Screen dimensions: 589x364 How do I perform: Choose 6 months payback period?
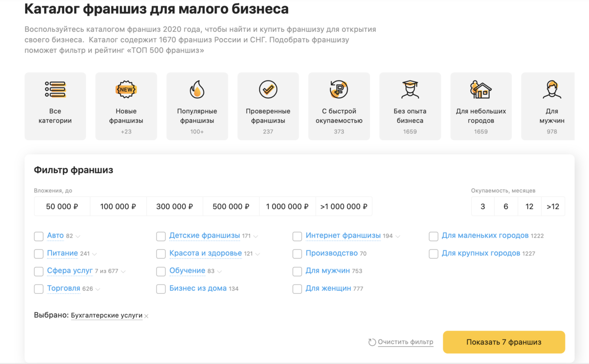(x=506, y=206)
